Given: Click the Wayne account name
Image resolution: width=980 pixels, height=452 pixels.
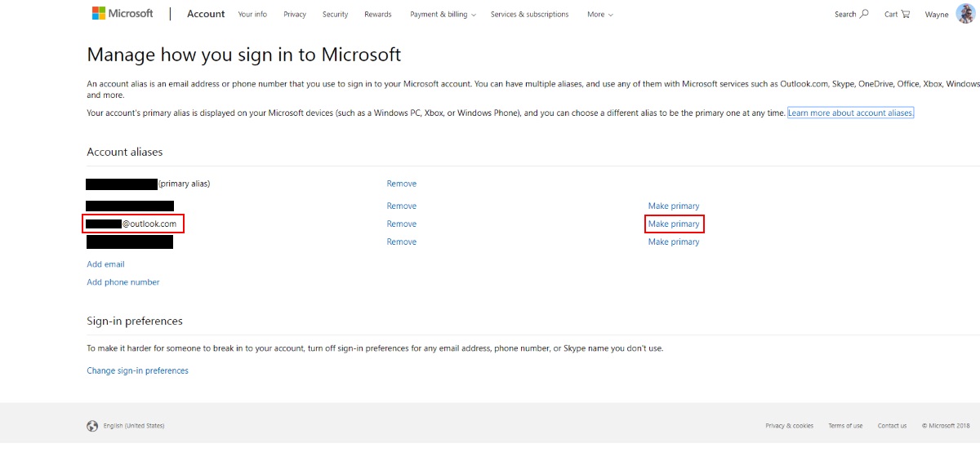Looking at the screenshot, I should point(937,15).
